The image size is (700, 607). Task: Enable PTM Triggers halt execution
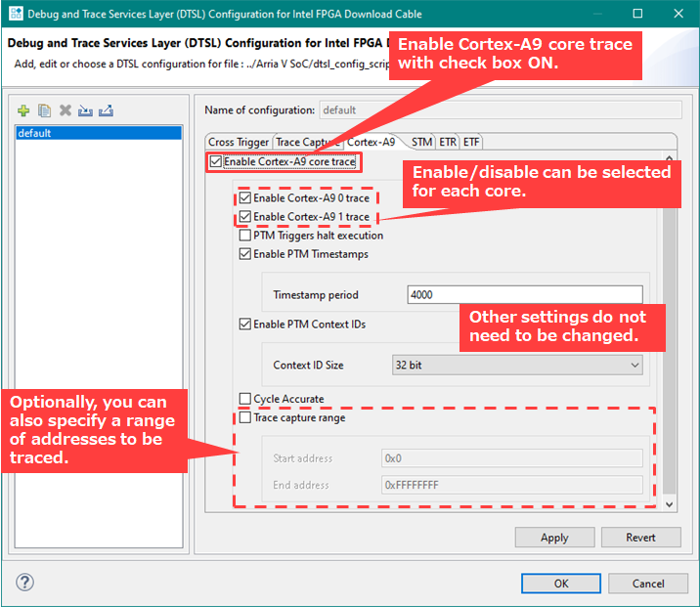[x=245, y=236]
